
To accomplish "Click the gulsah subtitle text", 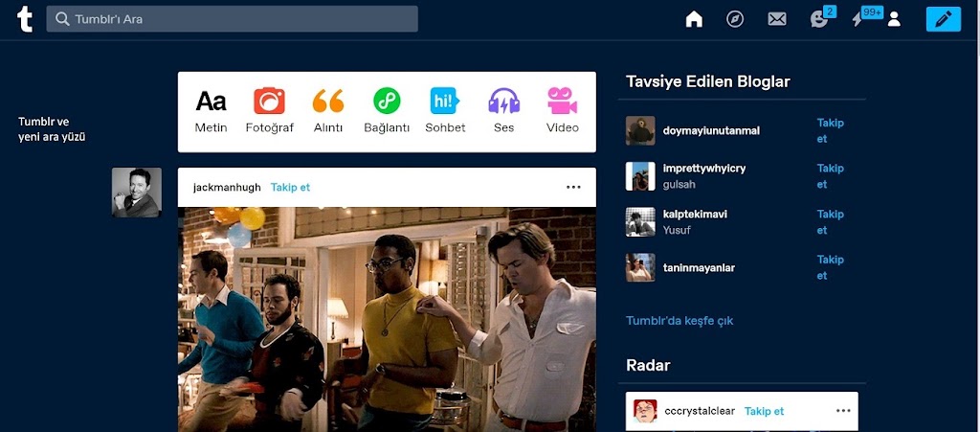I will pos(679,185).
